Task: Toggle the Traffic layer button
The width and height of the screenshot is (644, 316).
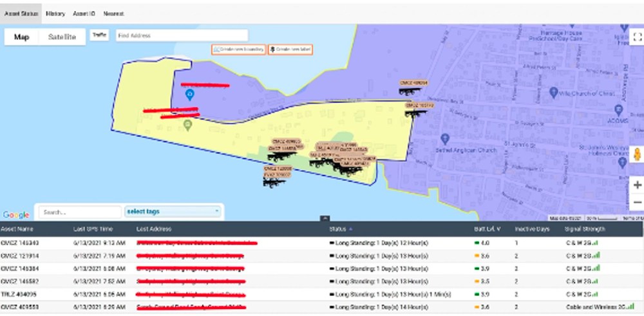Action: (x=99, y=35)
